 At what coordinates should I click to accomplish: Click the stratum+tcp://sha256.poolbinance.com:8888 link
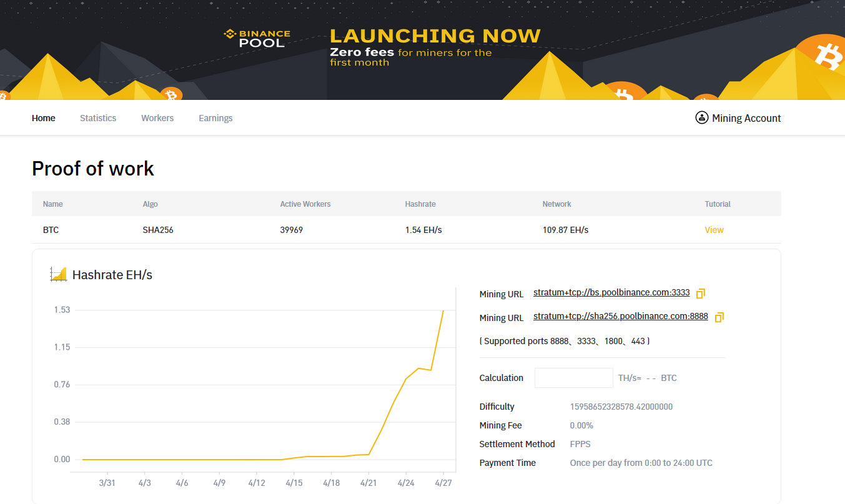tap(621, 316)
